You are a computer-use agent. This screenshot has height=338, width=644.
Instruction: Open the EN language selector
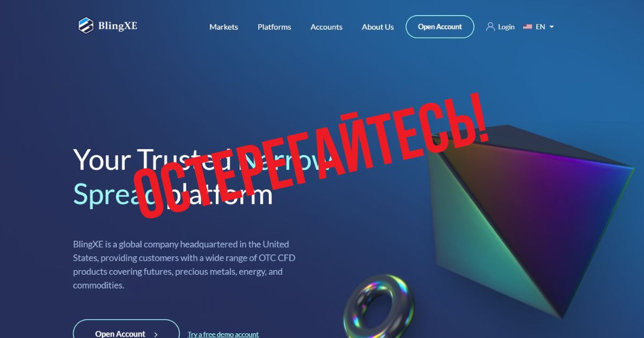coord(538,27)
